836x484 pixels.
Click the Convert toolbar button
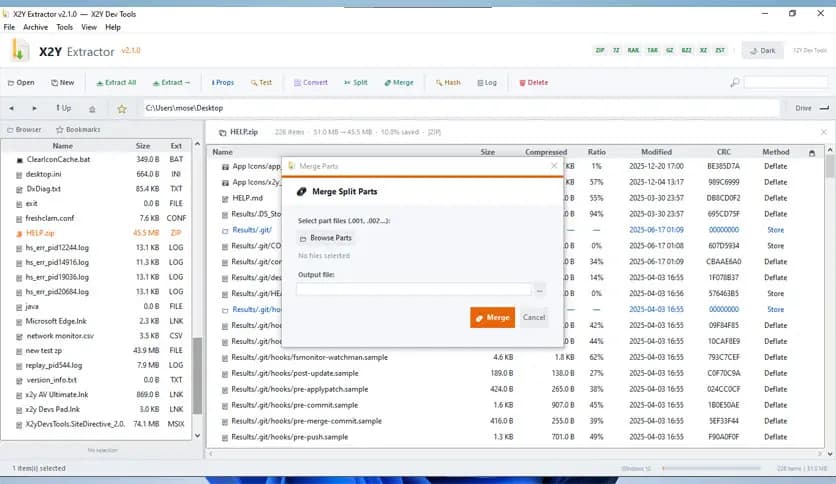(x=311, y=83)
